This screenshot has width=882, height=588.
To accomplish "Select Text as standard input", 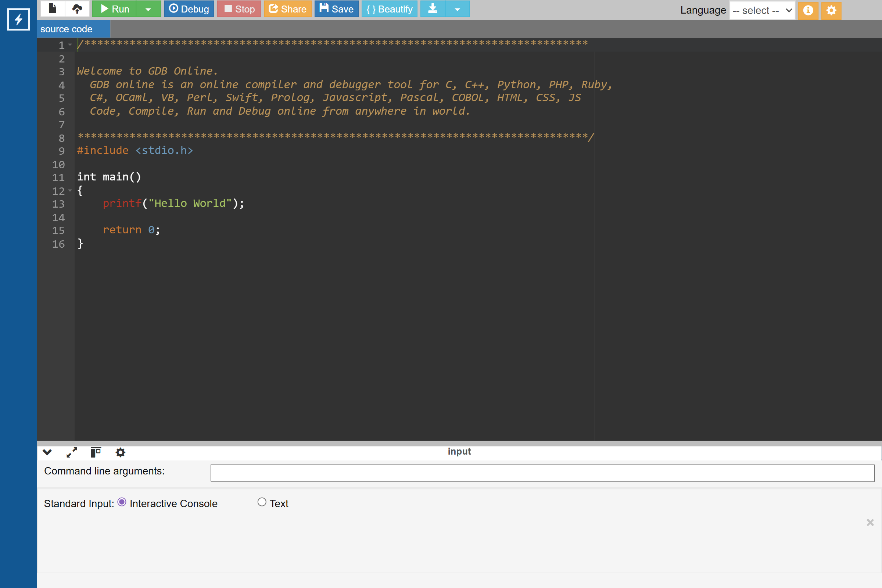I will 262,502.
